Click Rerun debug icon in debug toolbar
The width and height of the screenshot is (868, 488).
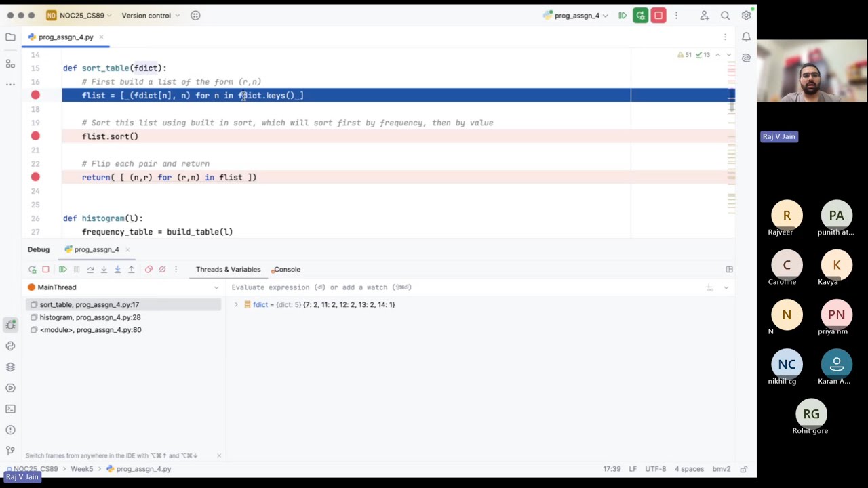click(x=32, y=270)
